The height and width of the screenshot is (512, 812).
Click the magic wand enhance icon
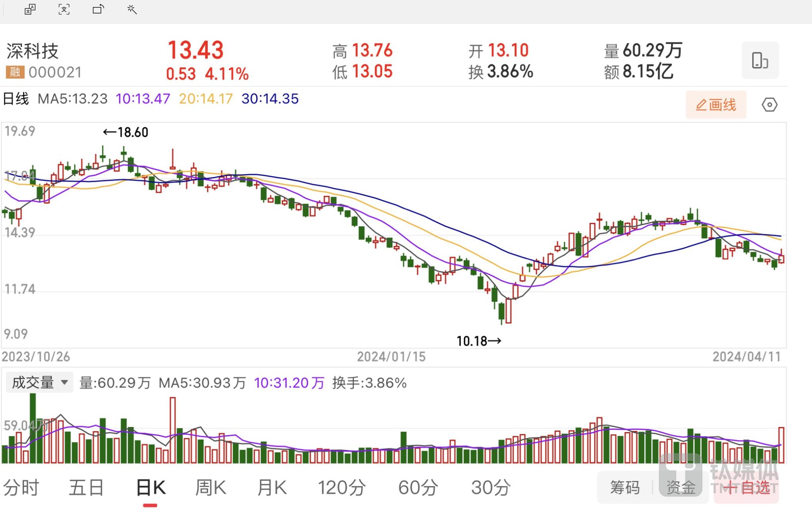pyautogui.click(x=132, y=9)
